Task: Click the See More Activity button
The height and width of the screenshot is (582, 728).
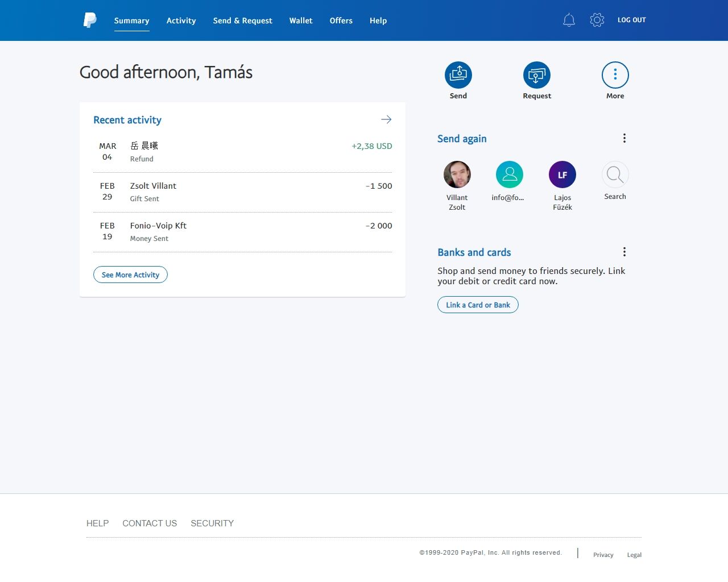Action: [130, 275]
